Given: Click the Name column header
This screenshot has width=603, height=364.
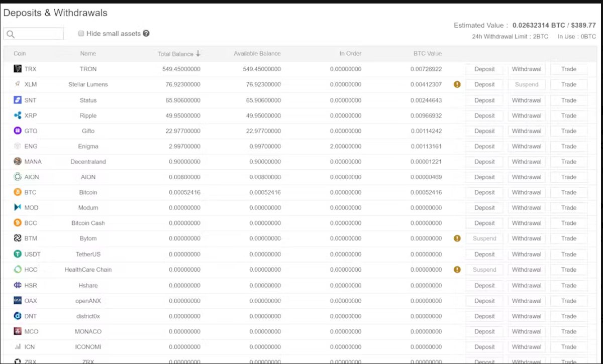Looking at the screenshot, I should coord(88,53).
